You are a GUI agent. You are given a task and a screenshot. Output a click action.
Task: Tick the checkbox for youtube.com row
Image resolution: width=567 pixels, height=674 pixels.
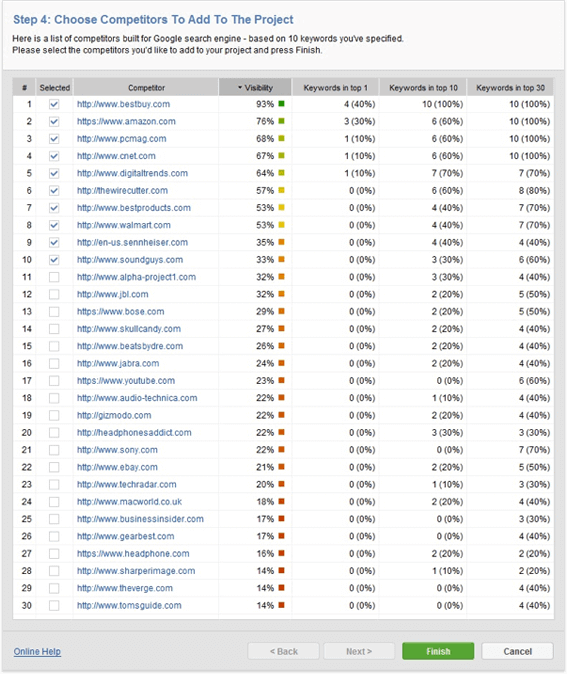click(x=54, y=381)
